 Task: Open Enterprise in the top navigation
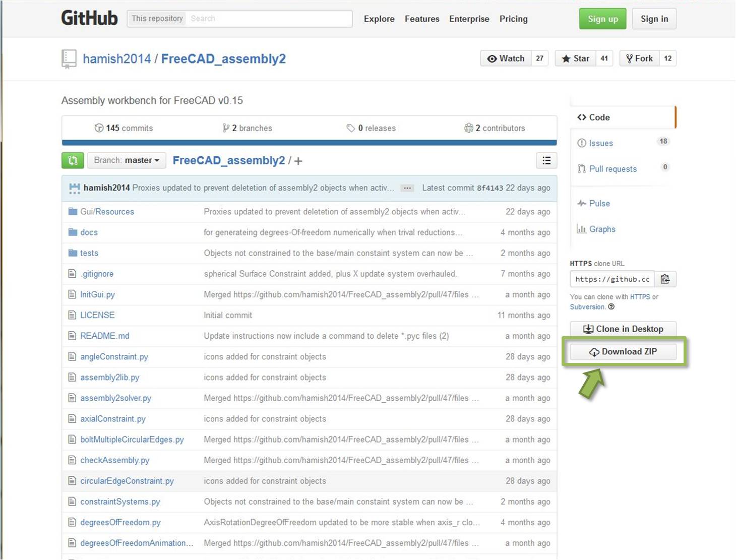coord(469,19)
